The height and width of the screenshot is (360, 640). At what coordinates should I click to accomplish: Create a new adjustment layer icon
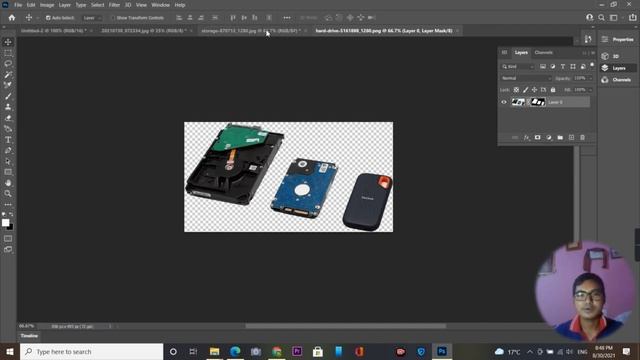coord(549,138)
